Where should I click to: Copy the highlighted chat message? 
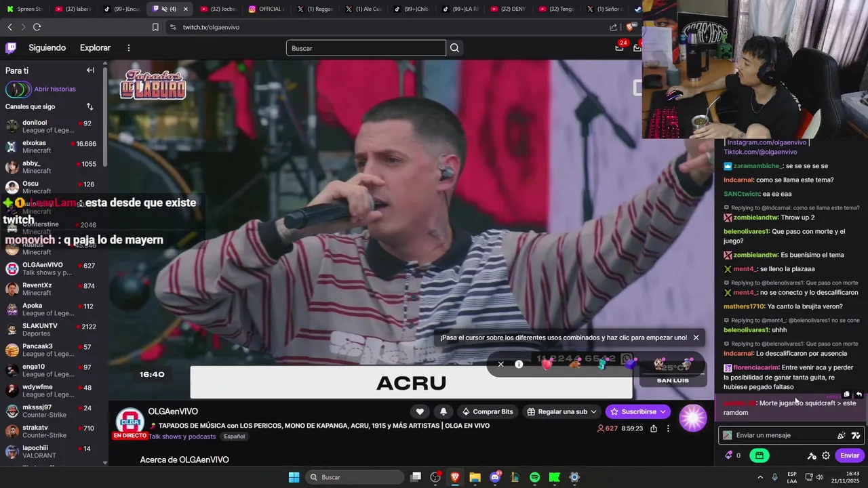(846, 394)
